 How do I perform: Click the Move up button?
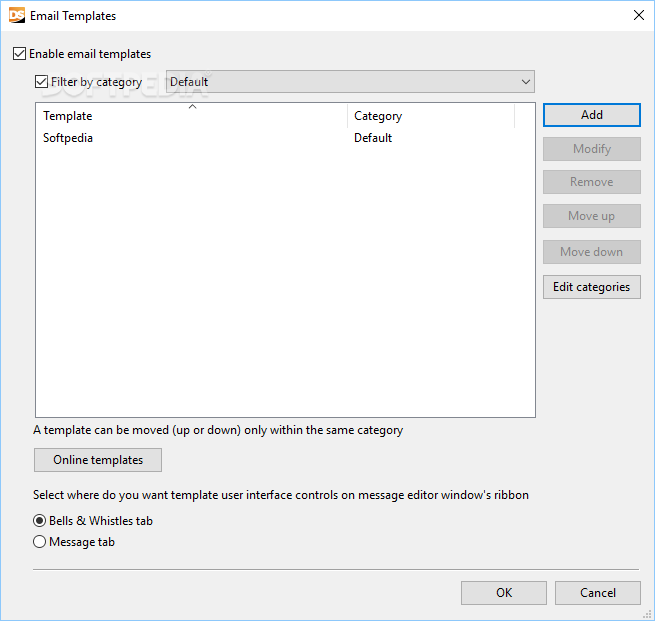[592, 216]
